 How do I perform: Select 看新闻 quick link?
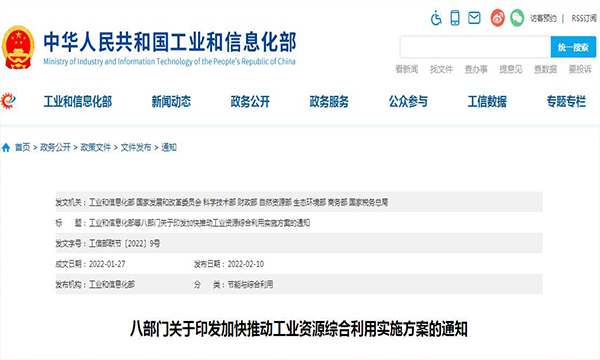406,69
